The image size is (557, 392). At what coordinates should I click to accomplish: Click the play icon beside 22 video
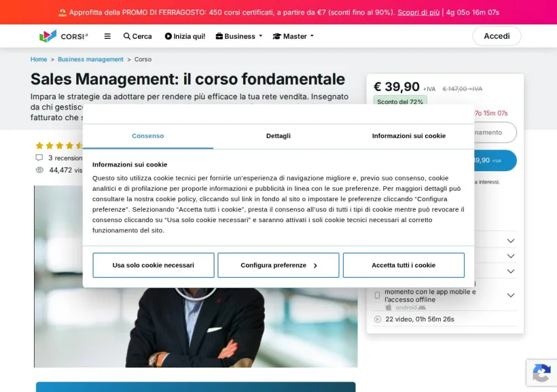pos(378,319)
